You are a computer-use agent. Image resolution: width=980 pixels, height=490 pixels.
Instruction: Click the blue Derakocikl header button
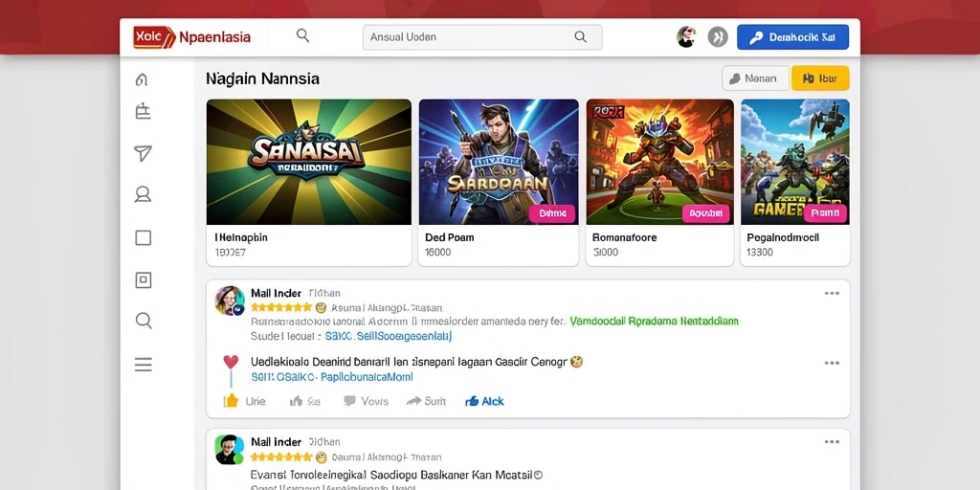point(792,37)
